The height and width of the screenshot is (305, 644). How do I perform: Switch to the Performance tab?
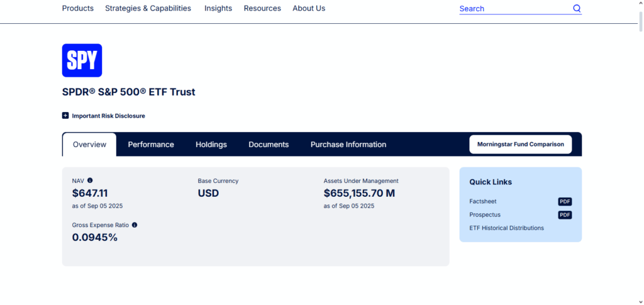pyautogui.click(x=151, y=145)
